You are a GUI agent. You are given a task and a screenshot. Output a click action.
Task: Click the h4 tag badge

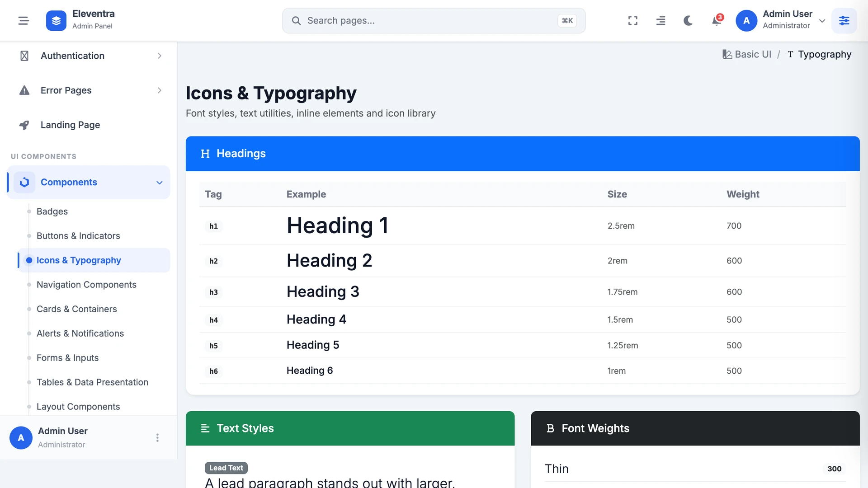click(213, 320)
